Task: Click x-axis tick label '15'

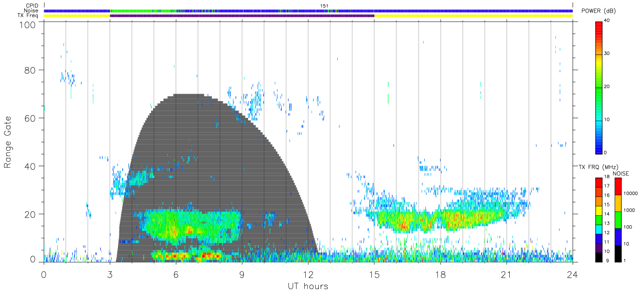Action: 374,274
